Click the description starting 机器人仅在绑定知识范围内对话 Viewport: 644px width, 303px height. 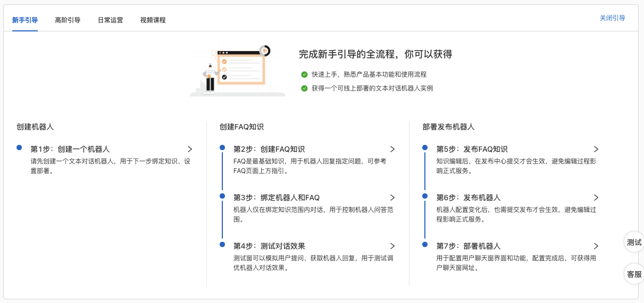(313, 215)
